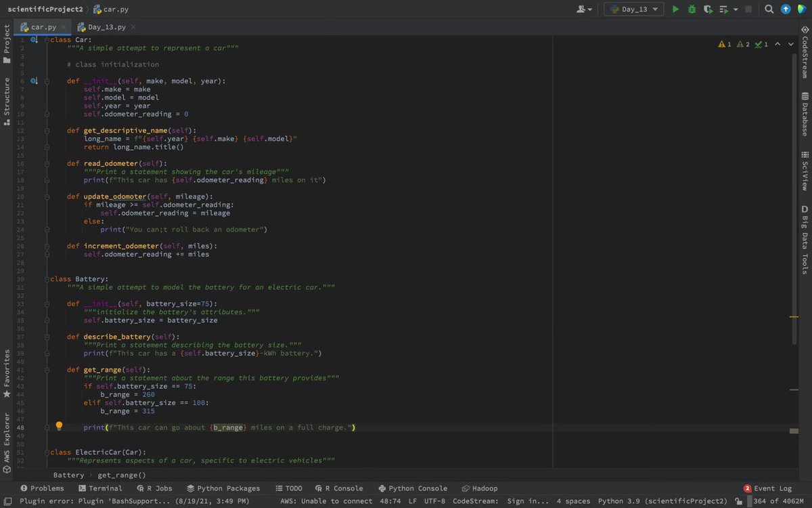Collapse the read_odometer fold marker
Screen dimensions: 812x508
pos(47,163)
